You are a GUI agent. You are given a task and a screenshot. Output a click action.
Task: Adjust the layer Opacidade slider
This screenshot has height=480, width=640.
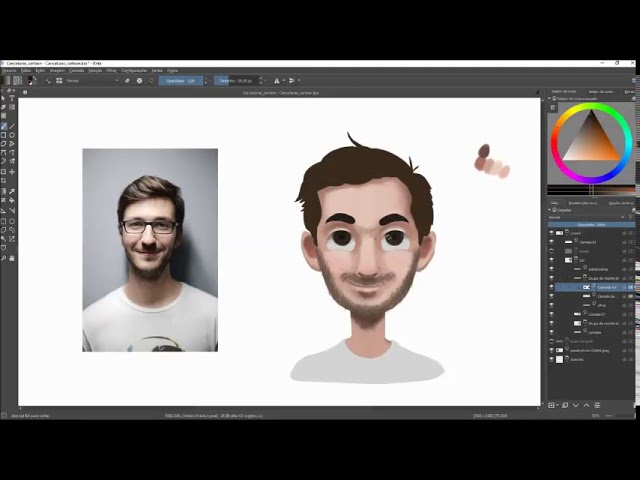(591, 224)
